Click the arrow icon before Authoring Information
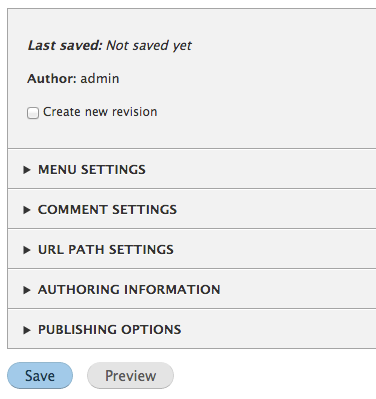This screenshot has height=399, width=376. click(x=27, y=290)
